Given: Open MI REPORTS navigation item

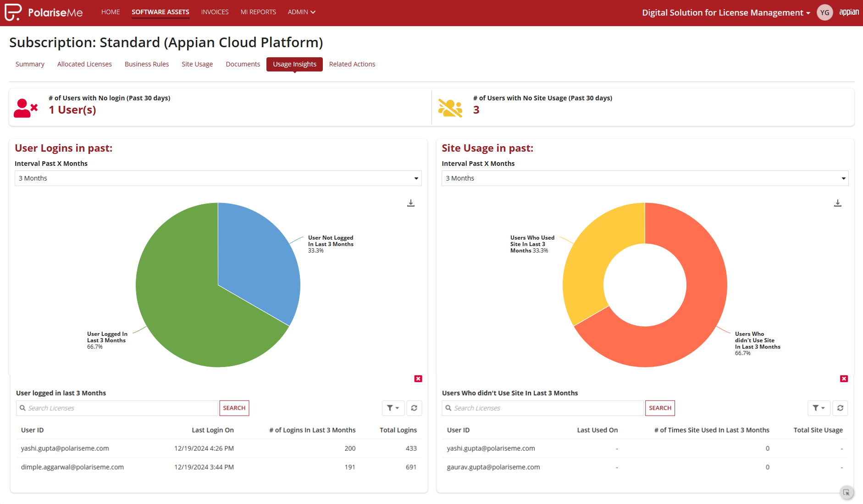Looking at the screenshot, I should [258, 12].
